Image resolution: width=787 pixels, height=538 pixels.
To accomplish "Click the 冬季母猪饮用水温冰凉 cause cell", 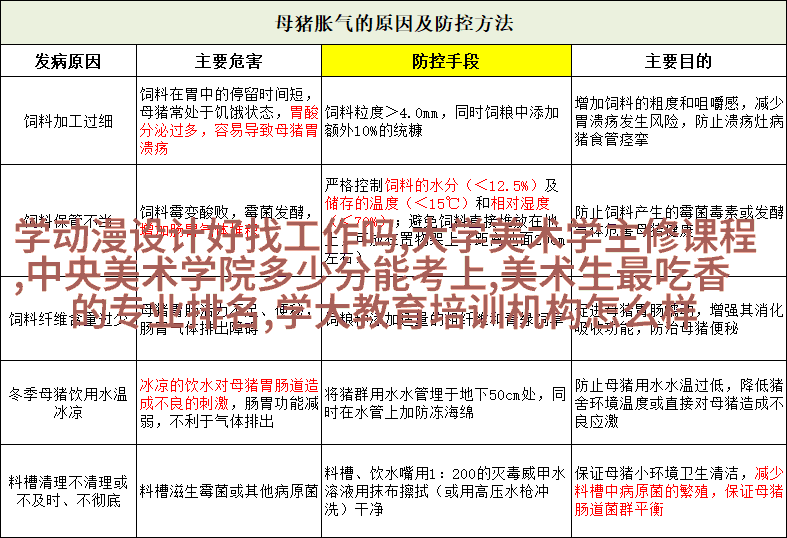I will [68, 402].
